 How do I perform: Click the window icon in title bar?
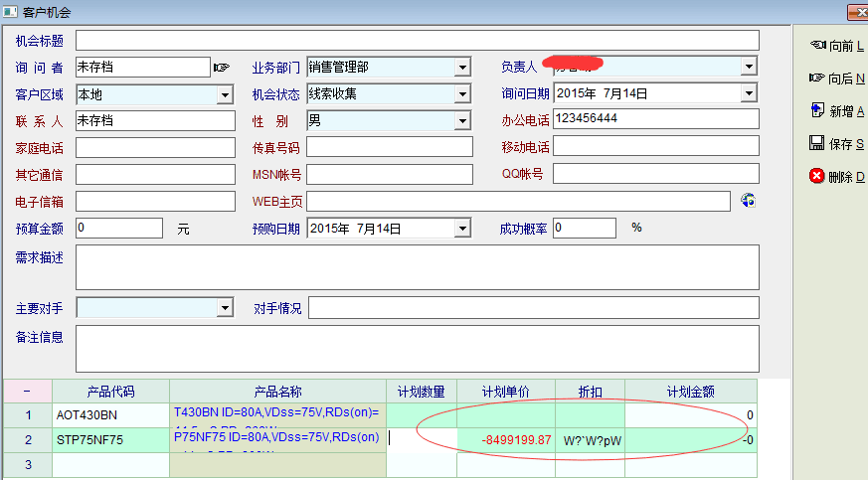pos(10,11)
